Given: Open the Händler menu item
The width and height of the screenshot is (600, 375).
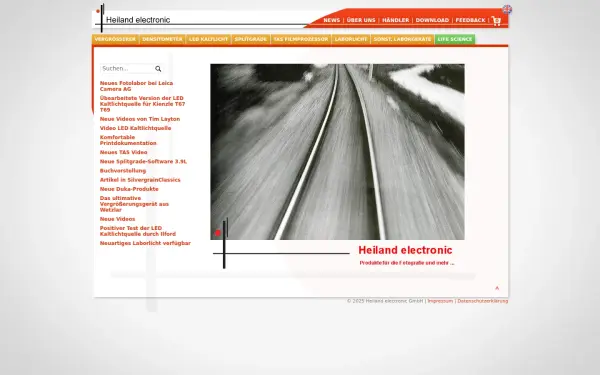Looking at the screenshot, I should point(395,20).
